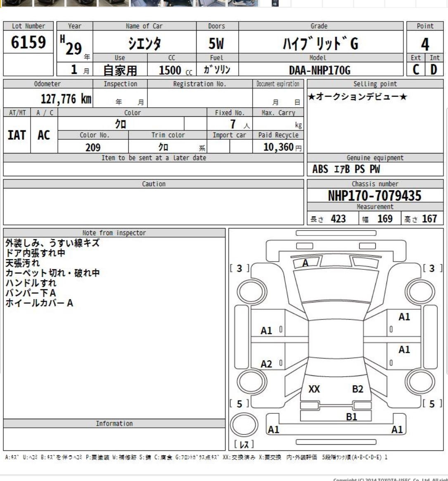Click the A2 mark on left rear door
The height and width of the screenshot is (481, 448).
pyautogui.click(x=266, y=363)
